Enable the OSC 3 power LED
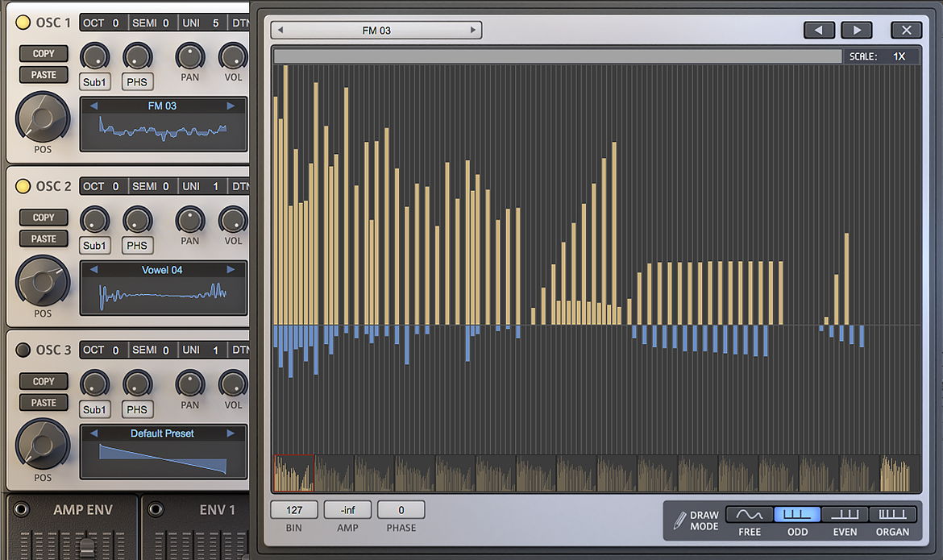943x560 pixels. (x=23, y=350)
